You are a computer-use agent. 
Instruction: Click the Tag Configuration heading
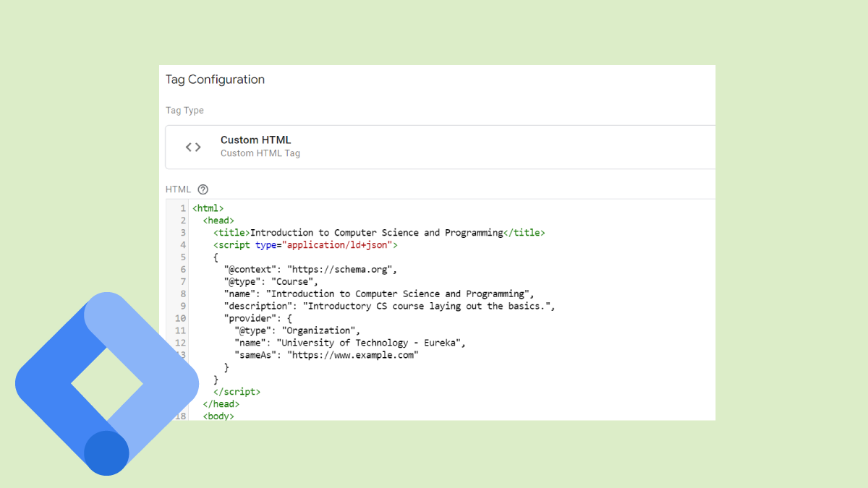(215, 80)
